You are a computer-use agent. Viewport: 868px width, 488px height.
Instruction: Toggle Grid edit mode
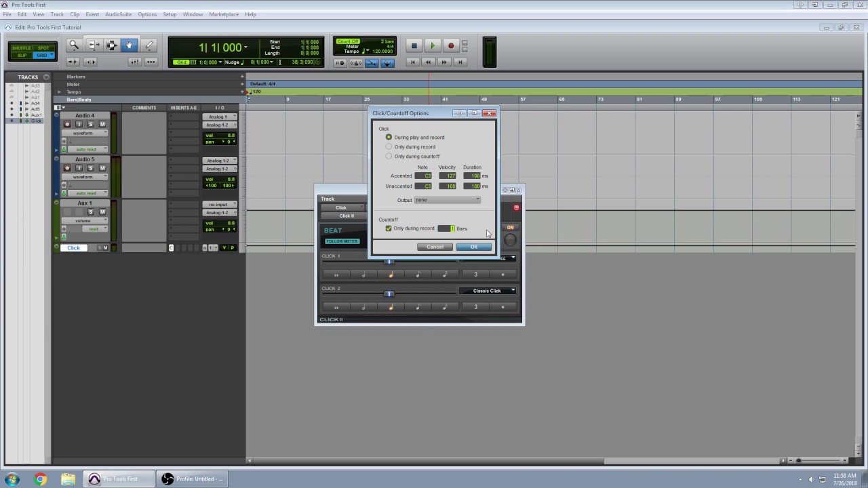tap(43, 55)
